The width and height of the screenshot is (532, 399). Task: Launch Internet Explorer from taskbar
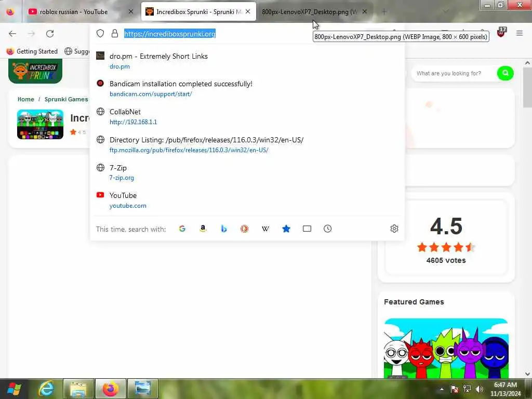[46, 389]
